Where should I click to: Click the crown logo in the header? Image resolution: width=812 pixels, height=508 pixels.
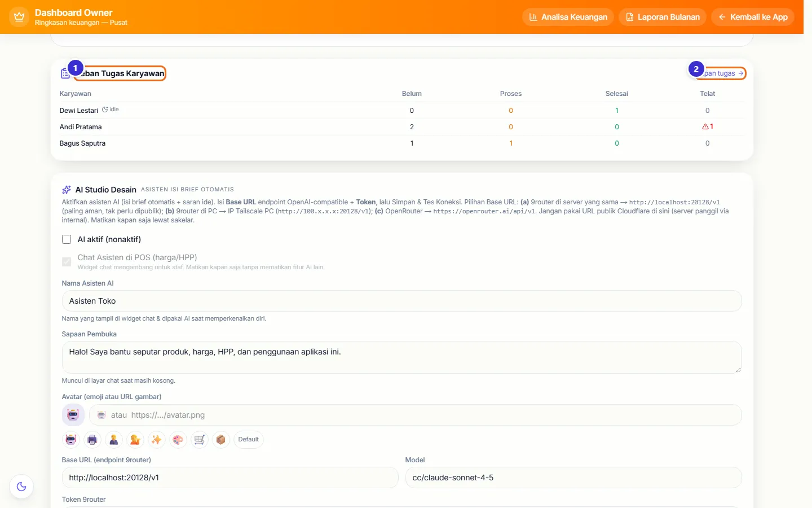[19, 17]
